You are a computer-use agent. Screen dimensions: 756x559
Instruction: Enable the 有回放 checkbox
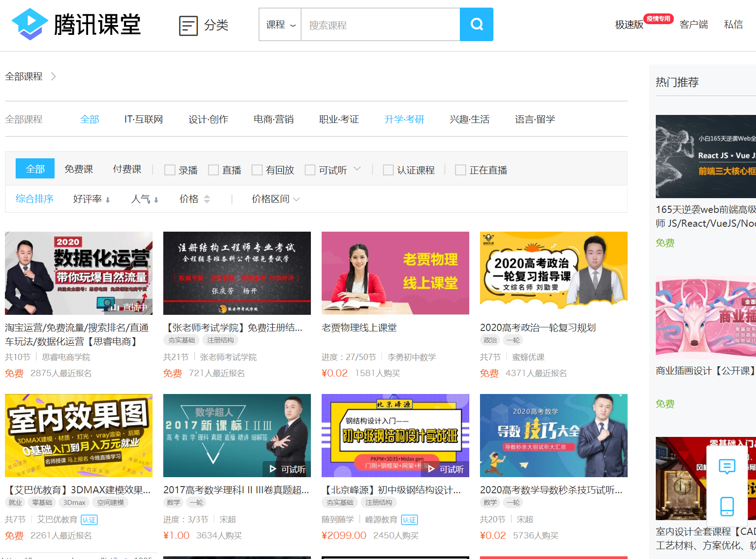(x=257, y=170)
